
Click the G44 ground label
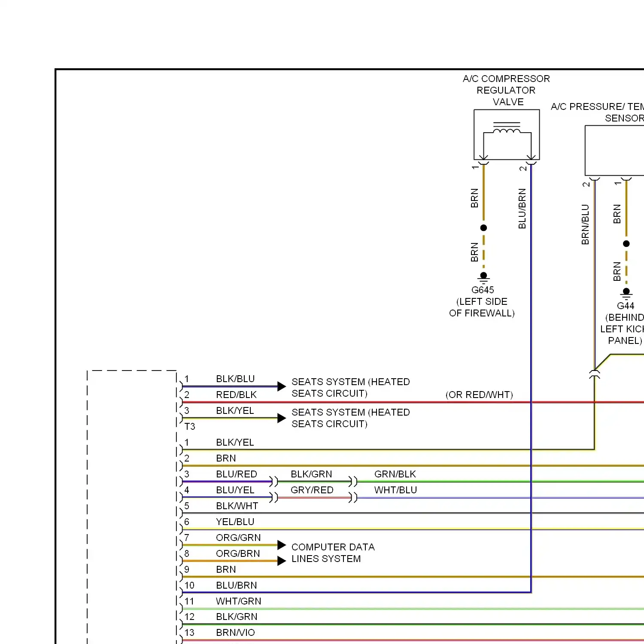click(626, 306)
